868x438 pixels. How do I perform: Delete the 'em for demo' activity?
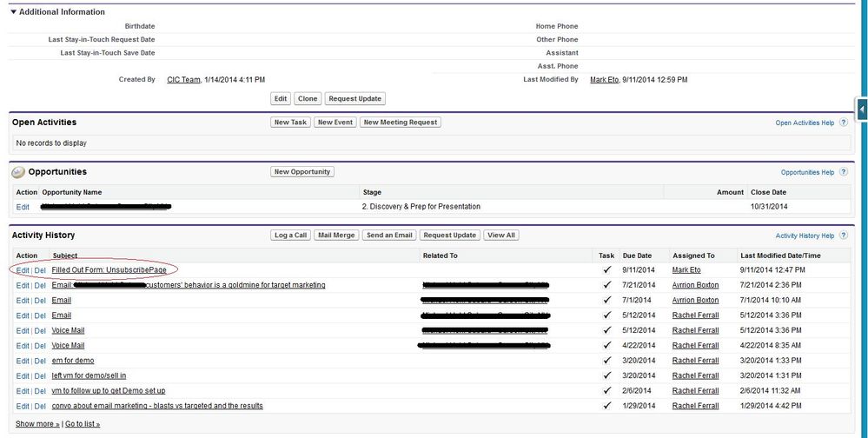[x=40, y=361]
